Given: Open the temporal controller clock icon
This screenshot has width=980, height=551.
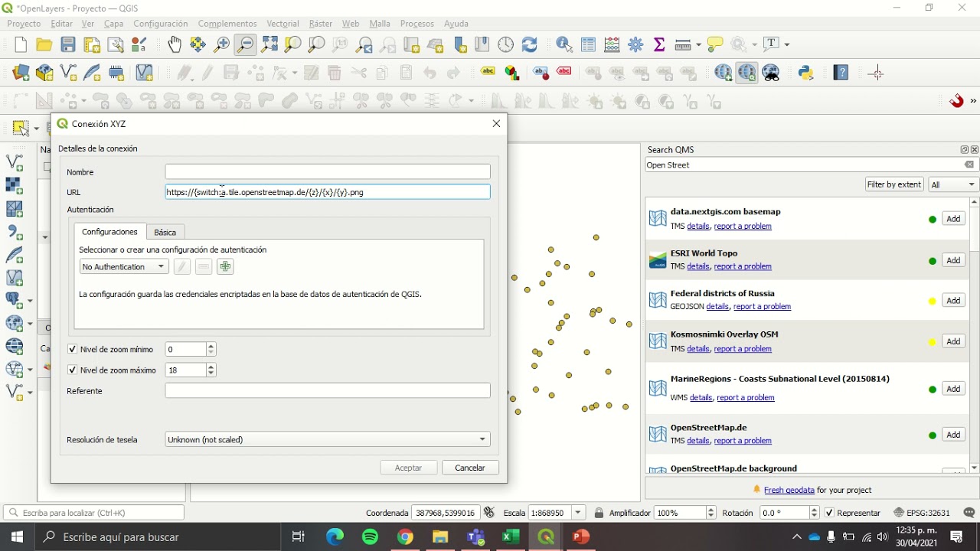Looking at the screenshot, I should click(506, 45).
